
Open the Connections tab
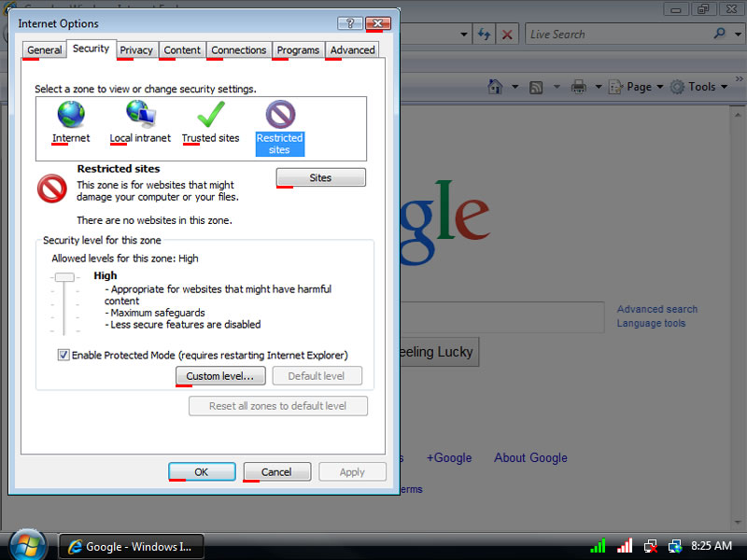point(238,50)
